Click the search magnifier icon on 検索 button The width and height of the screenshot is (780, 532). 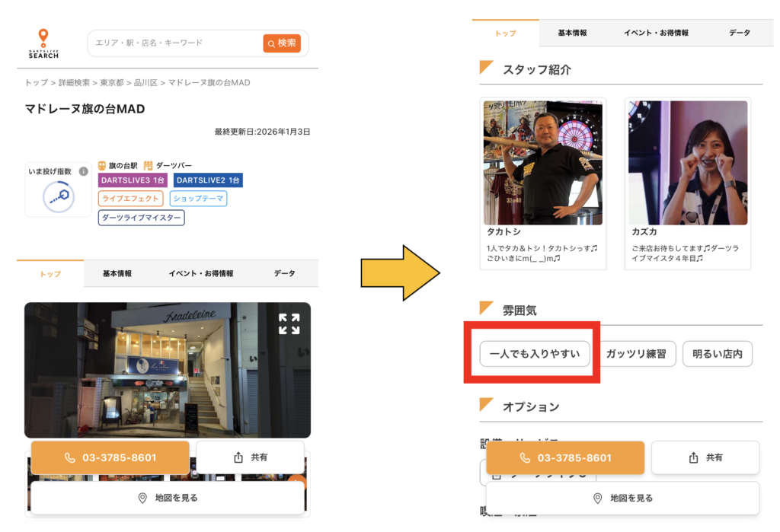tap(270, 43)
